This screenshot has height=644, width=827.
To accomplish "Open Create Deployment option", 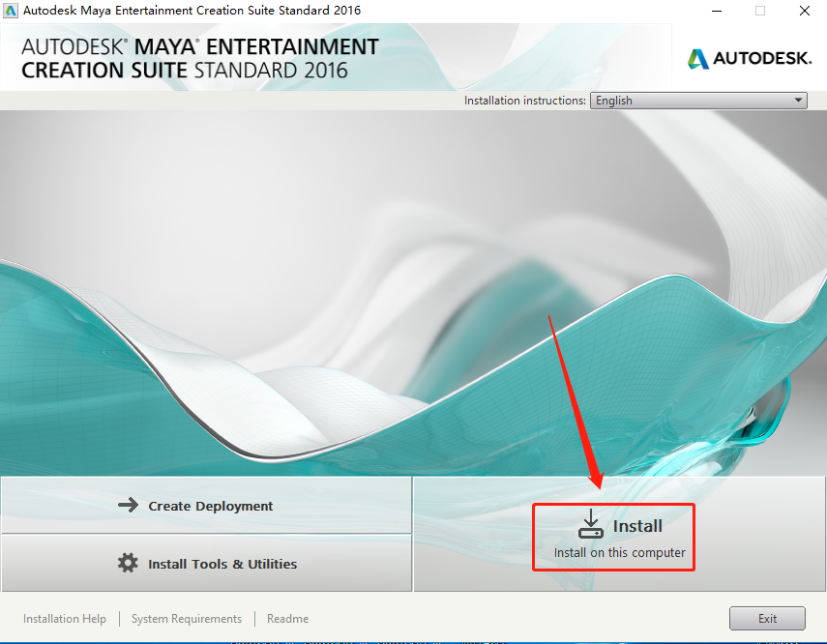I will (x=206, y=506).
